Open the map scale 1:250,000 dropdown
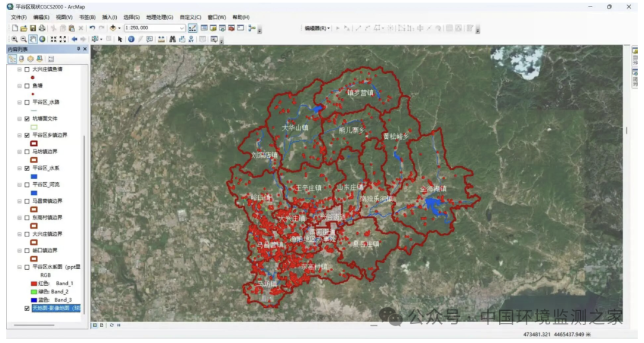 (181, 29)
